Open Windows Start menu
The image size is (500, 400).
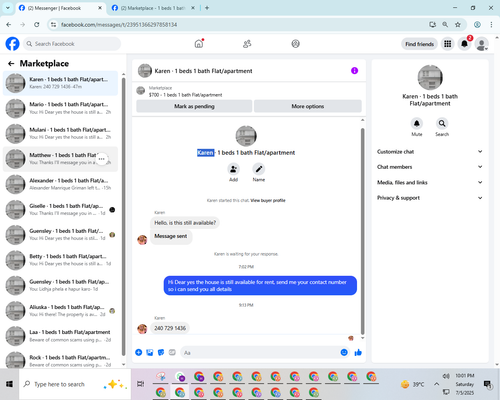[9, 384]
